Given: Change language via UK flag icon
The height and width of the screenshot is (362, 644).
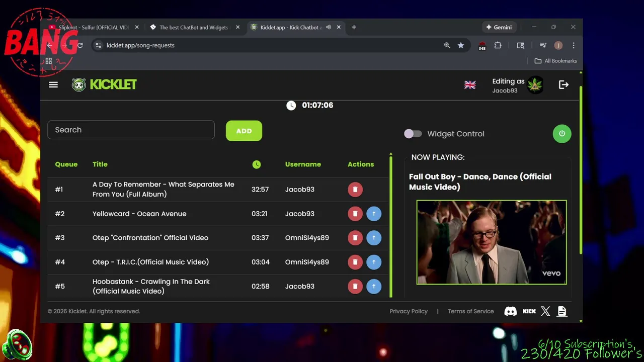Looking at the screenshot, I should tap(470, 85).
